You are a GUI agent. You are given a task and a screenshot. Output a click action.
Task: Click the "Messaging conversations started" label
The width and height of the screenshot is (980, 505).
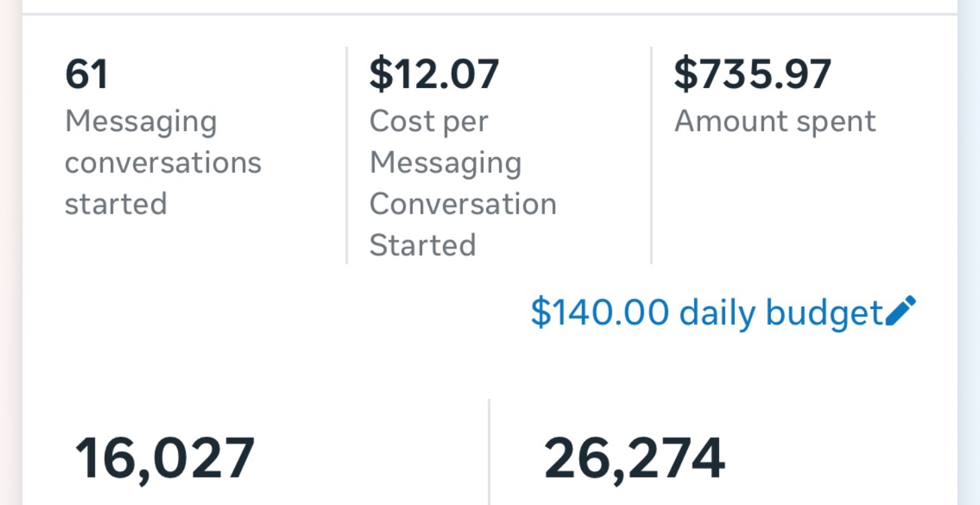(x=162, y=163)
